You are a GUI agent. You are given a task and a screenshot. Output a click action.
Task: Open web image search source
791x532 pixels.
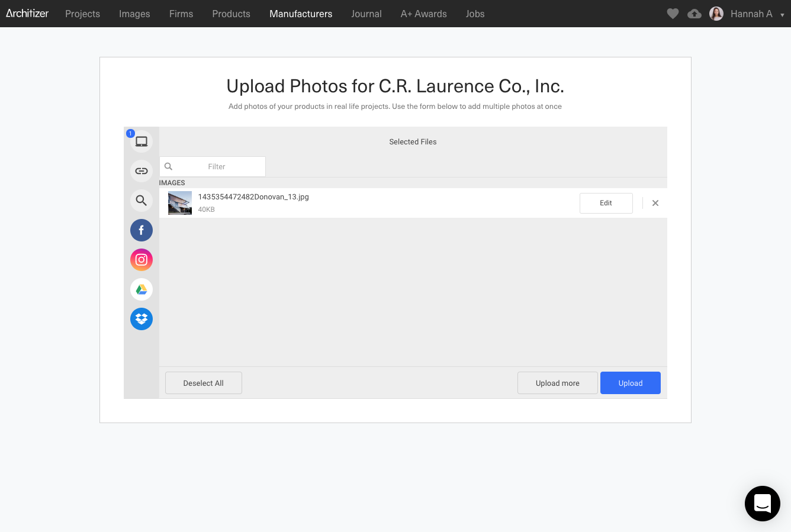pyautogui.click(x=142, y=201)
